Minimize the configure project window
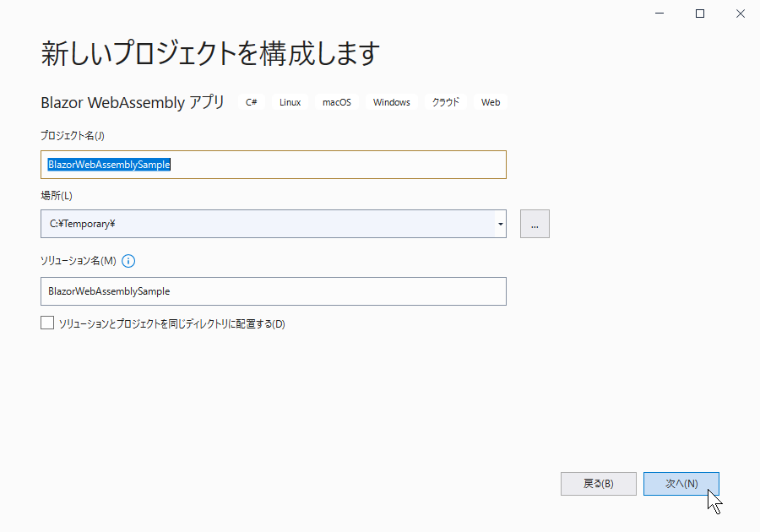 (660, 14)
